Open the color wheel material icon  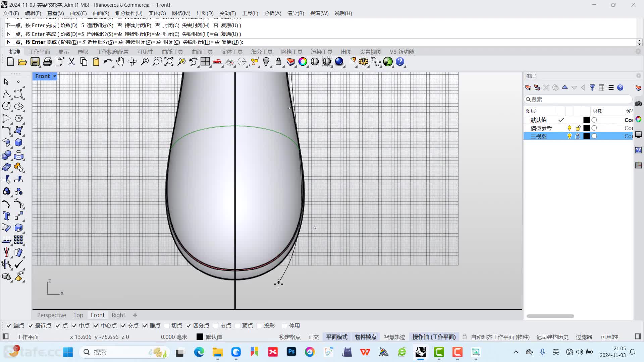point(303,62)
